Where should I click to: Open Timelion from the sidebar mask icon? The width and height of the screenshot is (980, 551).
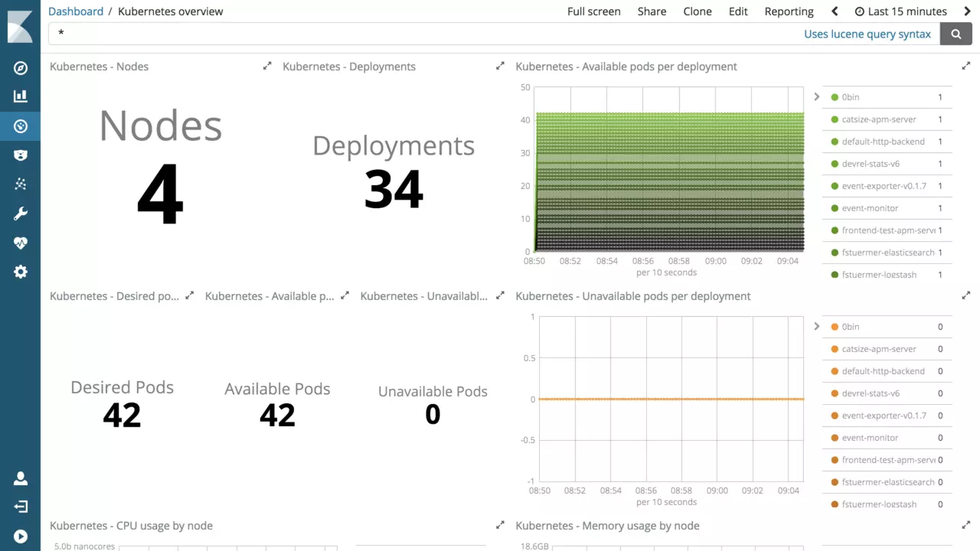[21, 155]
